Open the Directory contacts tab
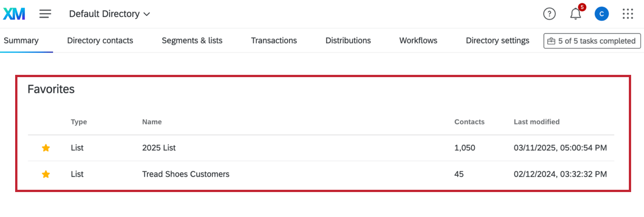 [100, 40]
